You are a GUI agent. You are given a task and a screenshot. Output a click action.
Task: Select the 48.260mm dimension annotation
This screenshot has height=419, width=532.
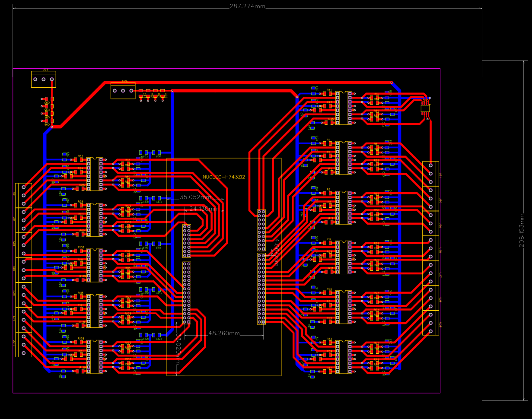(225, 333)
